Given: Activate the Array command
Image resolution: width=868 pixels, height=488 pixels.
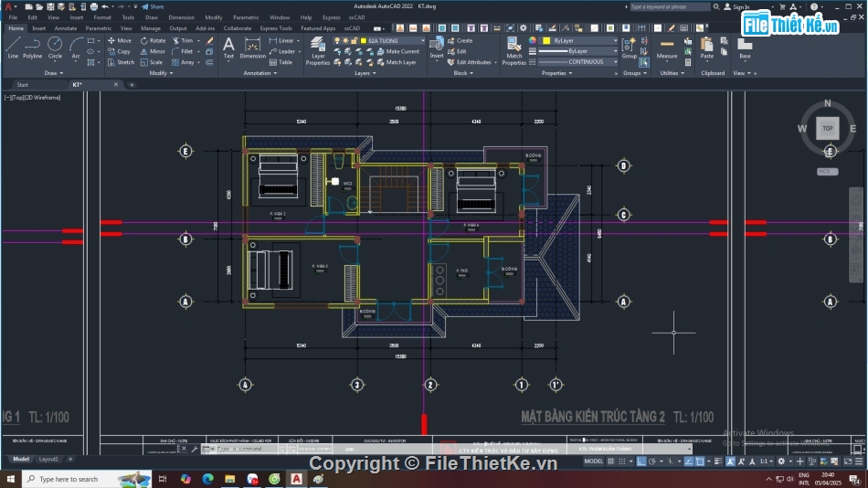Looking at the screenshot, I should [x=184, y=62].
